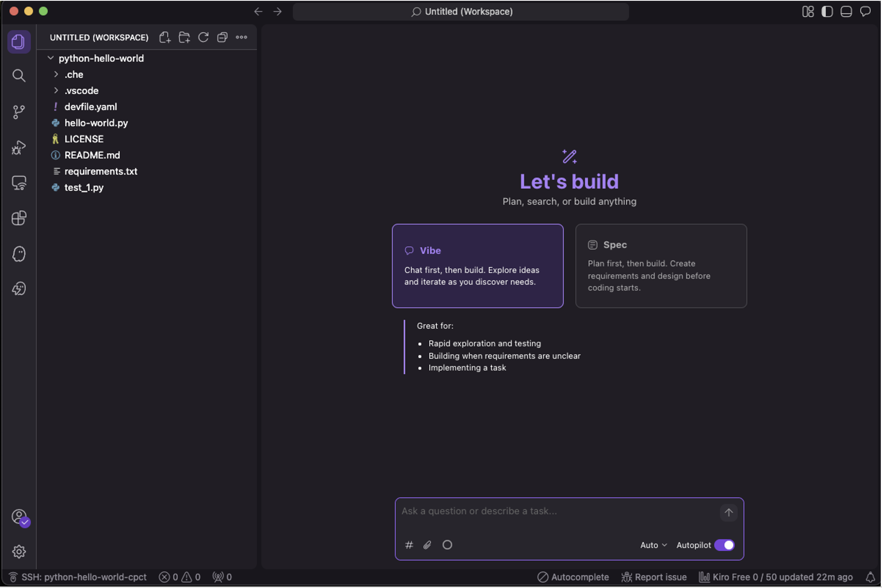This screenshot has width=882, height=588.
Task: Expand the .vscode folder
Action: 56,90
